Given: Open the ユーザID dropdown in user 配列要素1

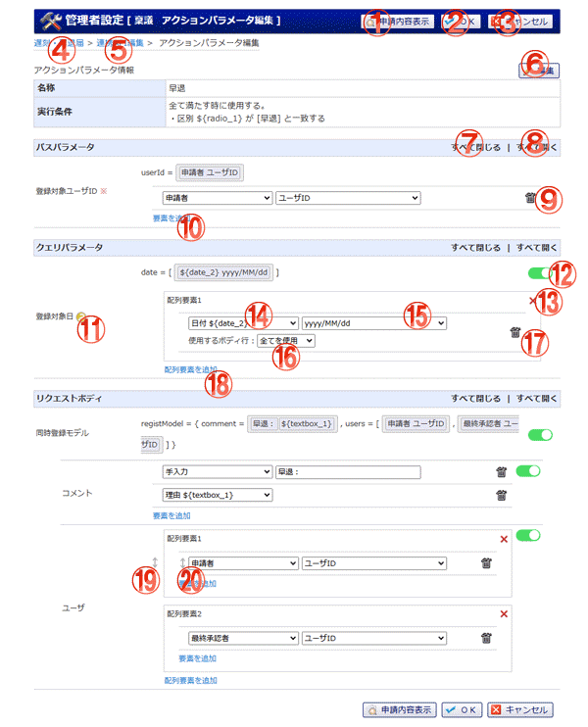Looking at the screenshot, I should point(373,563).
